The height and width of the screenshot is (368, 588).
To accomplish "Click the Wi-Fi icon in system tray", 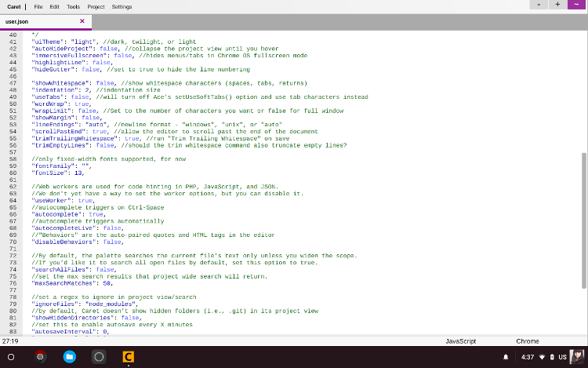I will click(541, 357).
